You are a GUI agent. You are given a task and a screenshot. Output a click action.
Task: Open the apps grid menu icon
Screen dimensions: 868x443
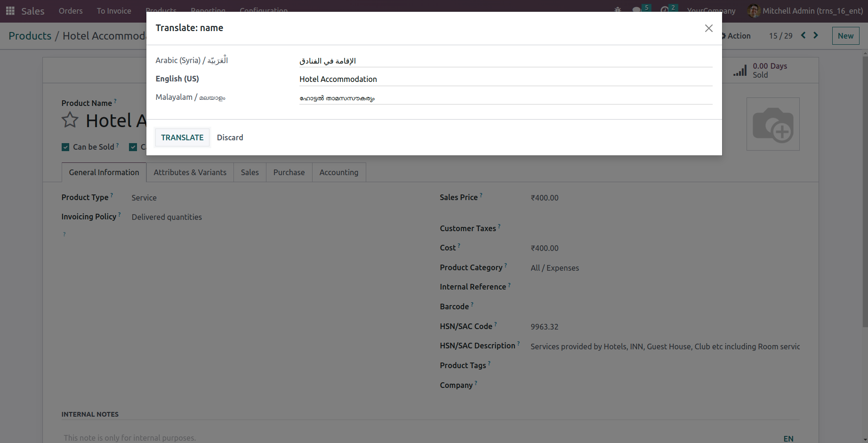click(x=10, y=10)
